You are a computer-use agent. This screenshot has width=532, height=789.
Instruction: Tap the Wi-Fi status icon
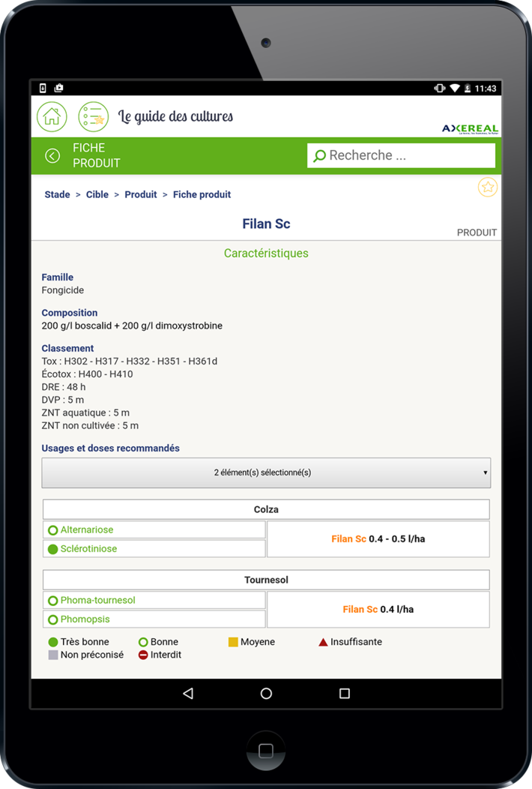tap(455, 88)
